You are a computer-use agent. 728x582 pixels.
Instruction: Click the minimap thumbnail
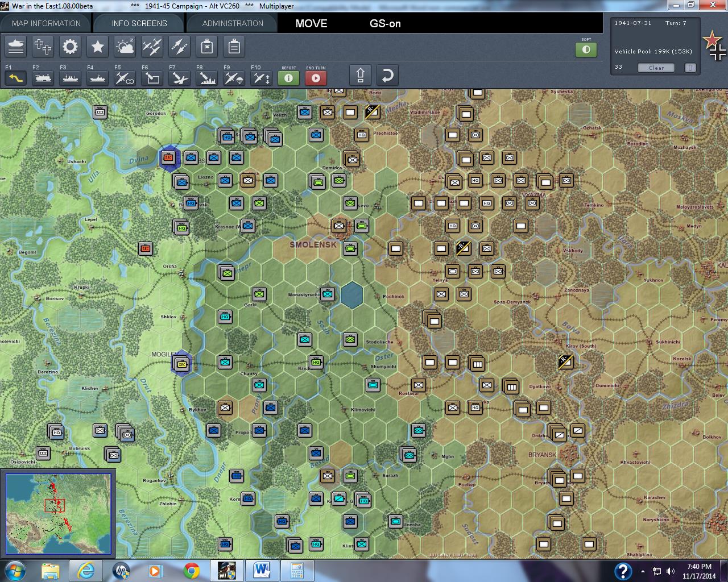point(59,514)
